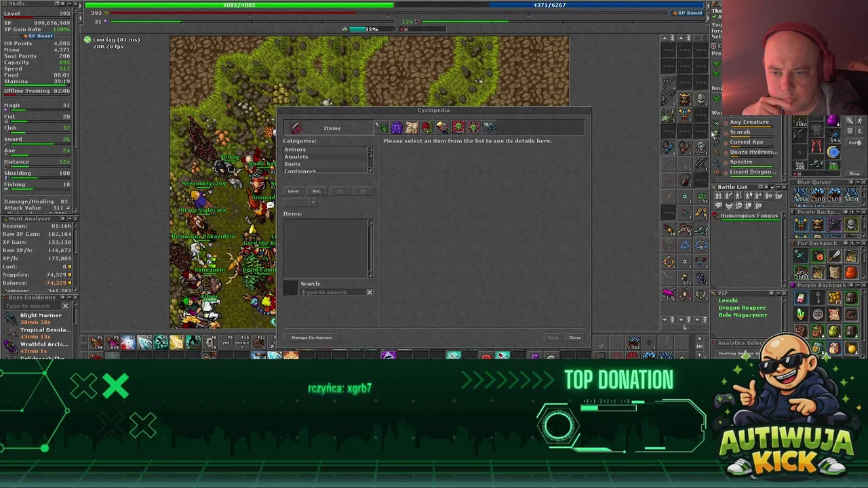This screenshot has height=488, width=868.
Task: Select Wrathful Archi... boss cooldown entry
Action: tap(36, 348)
